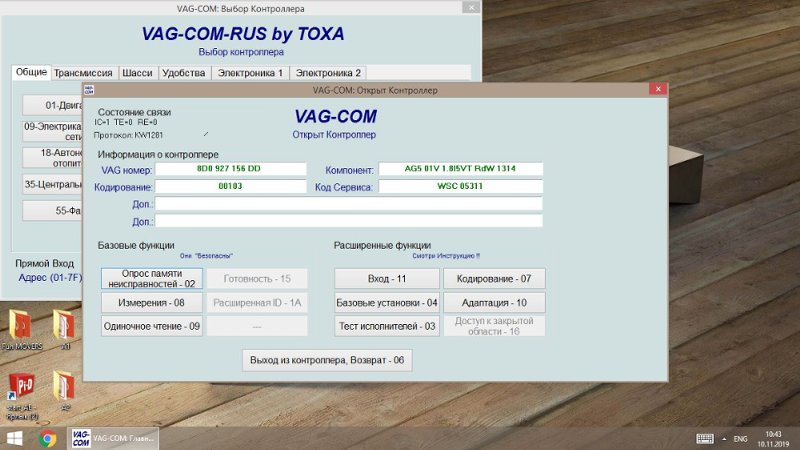The width and height of the screenshot is (800, 450).
Task: Click Смотри Инструкцию !! note
Action: pos(446,256)
